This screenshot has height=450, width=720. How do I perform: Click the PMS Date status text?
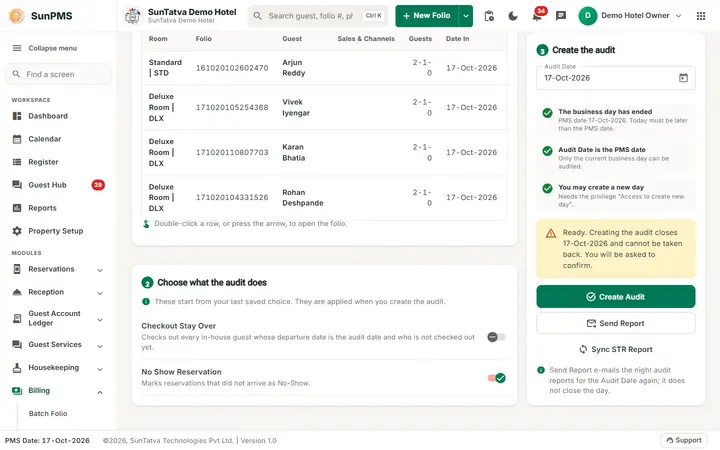tap(47, 440)
